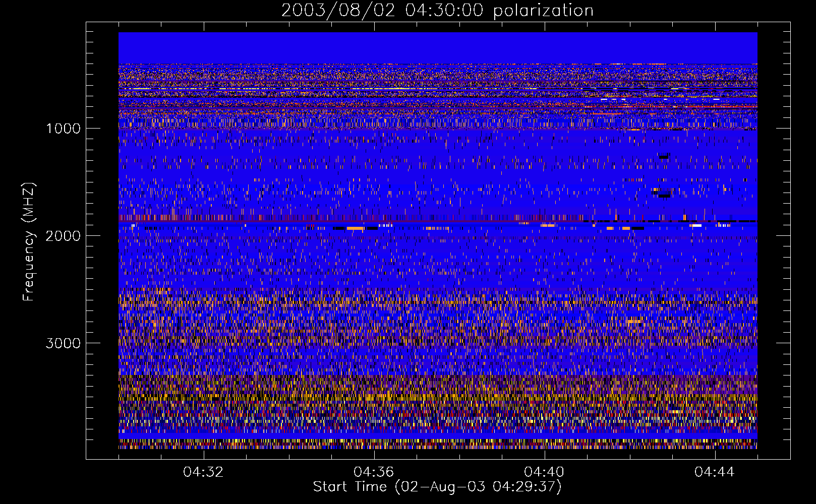Click the 2000 frequency axis label

point(63,236)
